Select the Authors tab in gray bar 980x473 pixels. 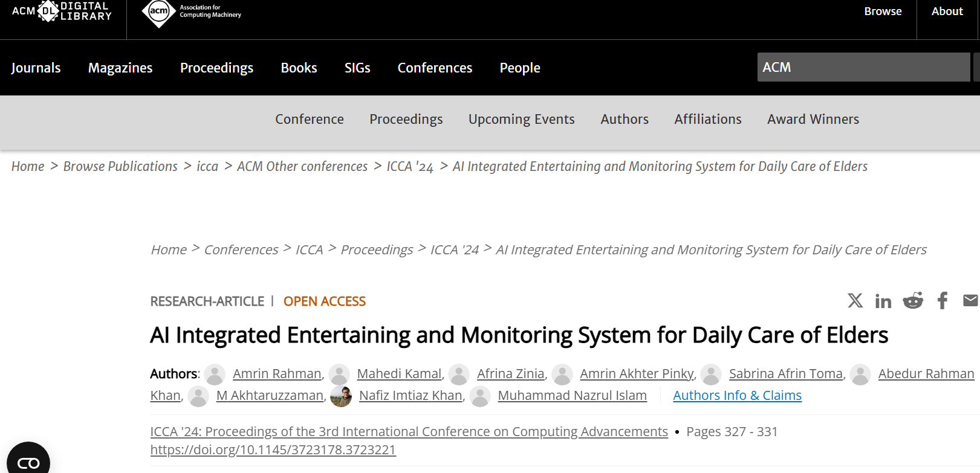click(625, 119)
